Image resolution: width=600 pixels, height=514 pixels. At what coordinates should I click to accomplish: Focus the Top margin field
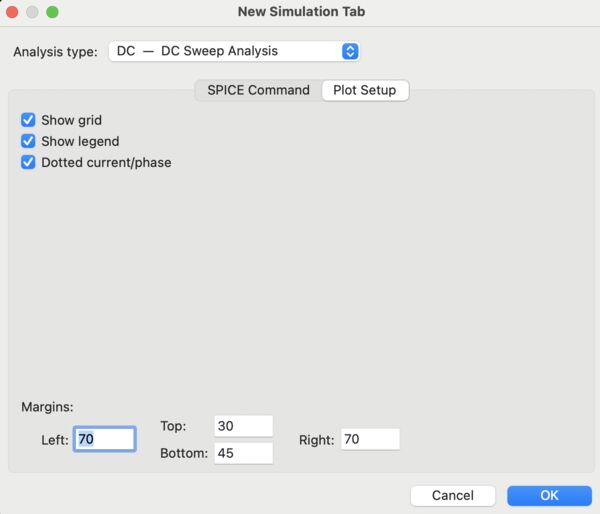coord(243,426)
